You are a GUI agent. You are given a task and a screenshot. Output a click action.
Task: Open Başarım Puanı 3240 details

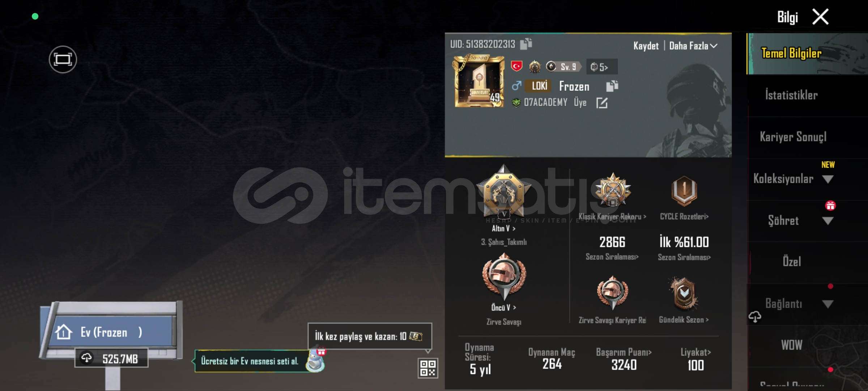(624, 360)
